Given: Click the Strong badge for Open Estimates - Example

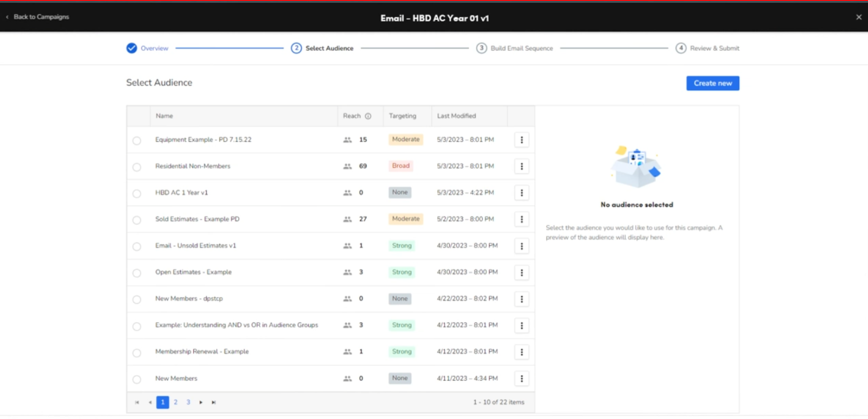Looking at the screenshot, I should click(x=402, y=272).
